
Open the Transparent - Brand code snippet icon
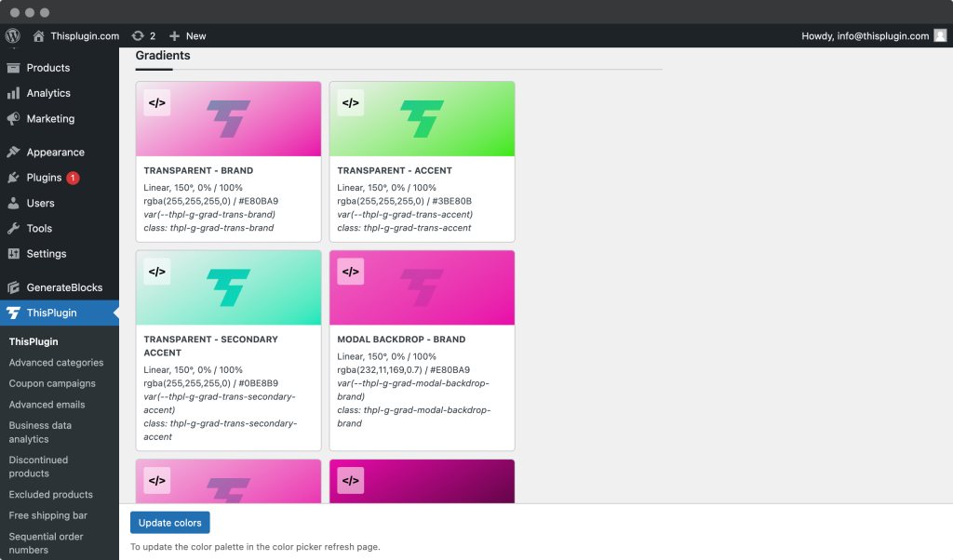click(156, 102)
